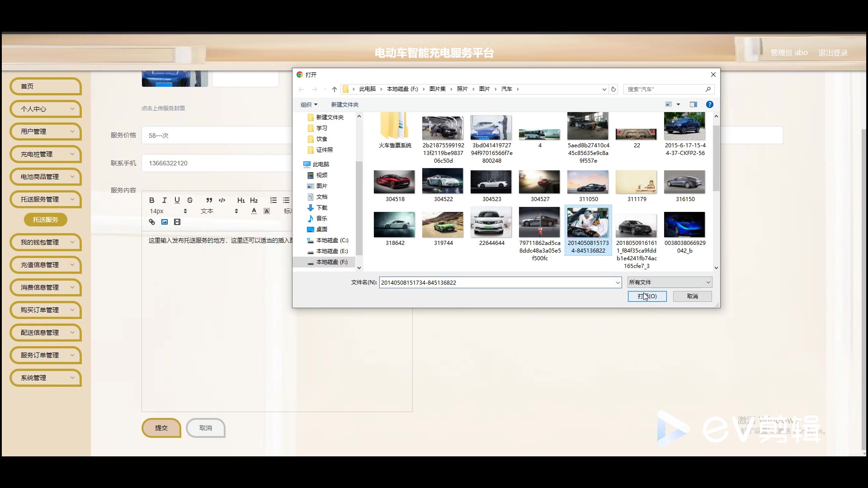
Task: Apply H1 heading format
Action: tap(241, 200)
